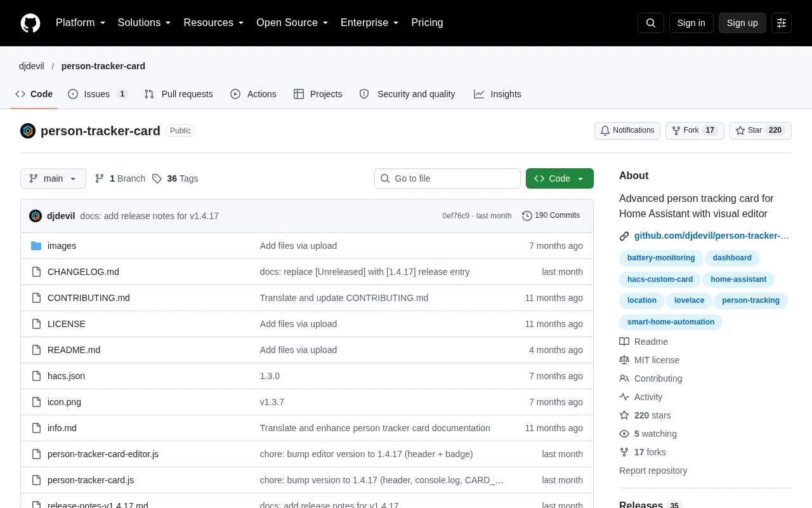
Task: Open the green Code dropdown button
Action: pos(560,178)
